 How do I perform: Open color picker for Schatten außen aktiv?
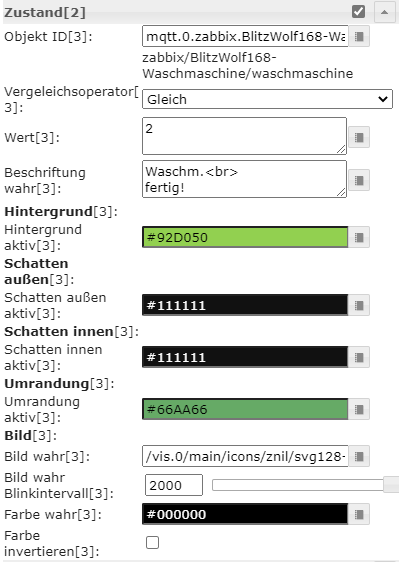359,305
